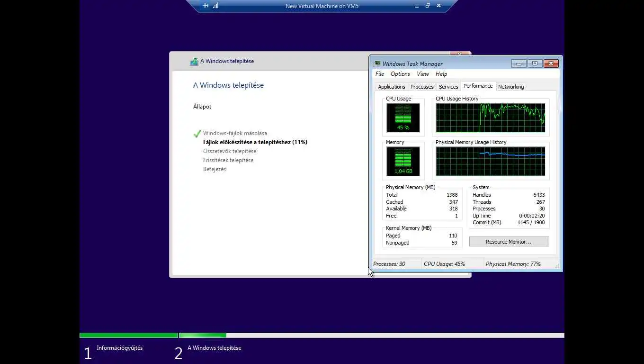The height and width of the screenshot is (364, 644).
Task: Click the Task Manager resize grip corner
Action: tap(557, 266)
